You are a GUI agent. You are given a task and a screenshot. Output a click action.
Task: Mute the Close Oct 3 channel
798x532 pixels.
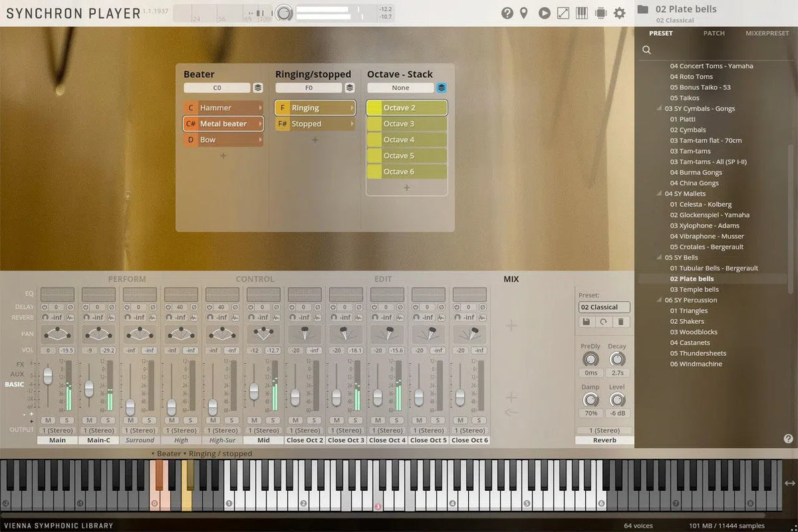pyautogui.click(x=336, y=420)
